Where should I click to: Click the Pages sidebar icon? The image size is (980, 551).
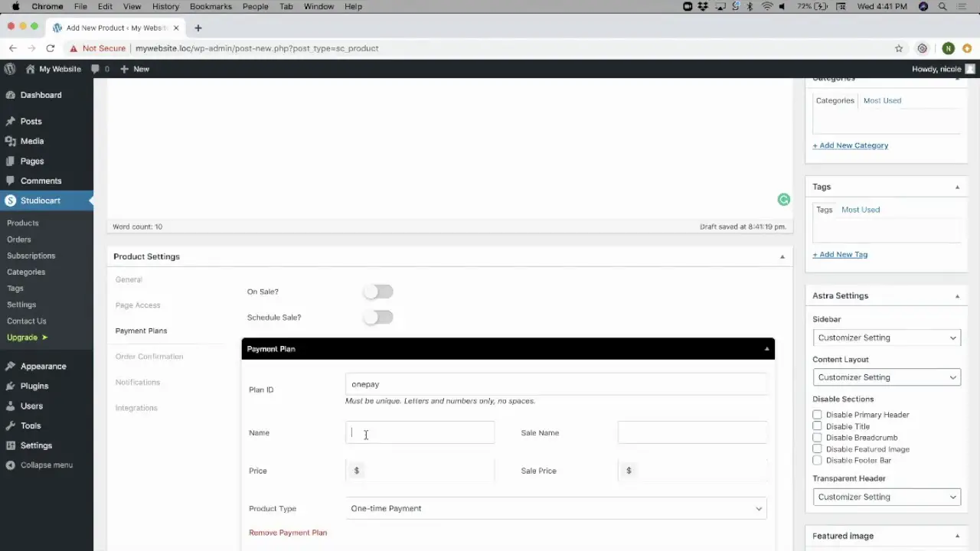point(10,161)
